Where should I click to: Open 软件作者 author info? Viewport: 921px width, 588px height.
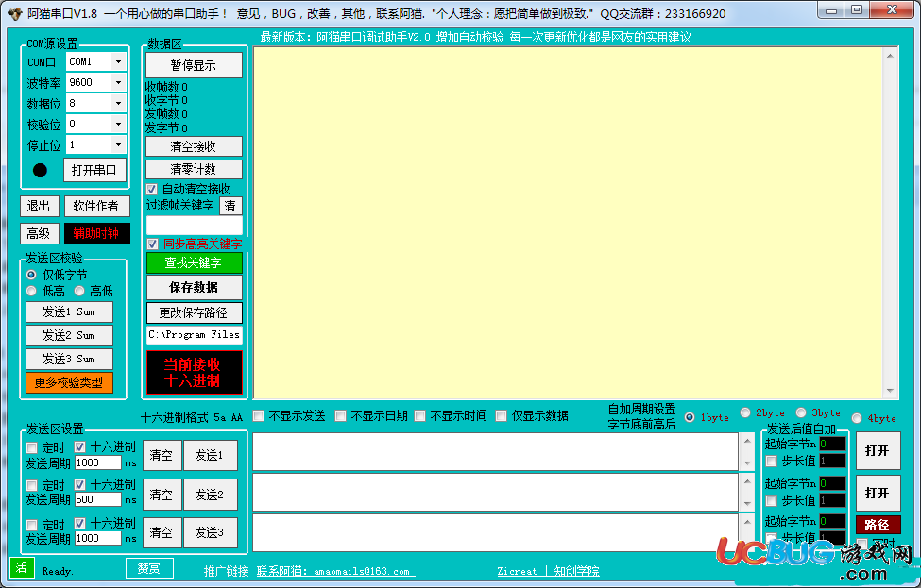click(x=96, y=206)
